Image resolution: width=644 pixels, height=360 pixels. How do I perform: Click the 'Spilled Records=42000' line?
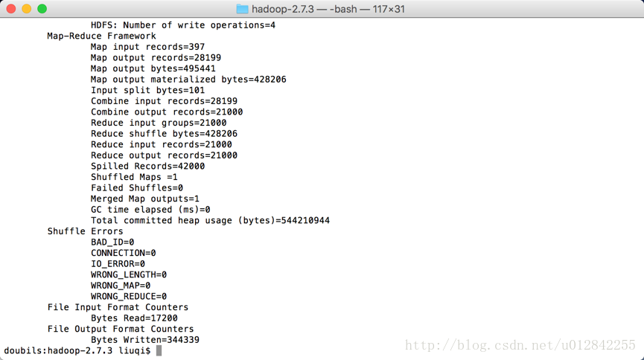click(x=148, y=167)
